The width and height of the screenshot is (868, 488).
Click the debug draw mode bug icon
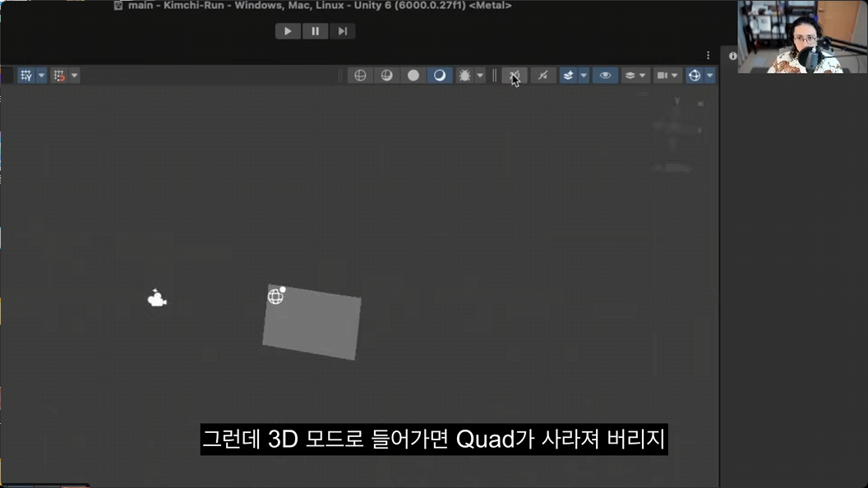(x=464, y=76)
